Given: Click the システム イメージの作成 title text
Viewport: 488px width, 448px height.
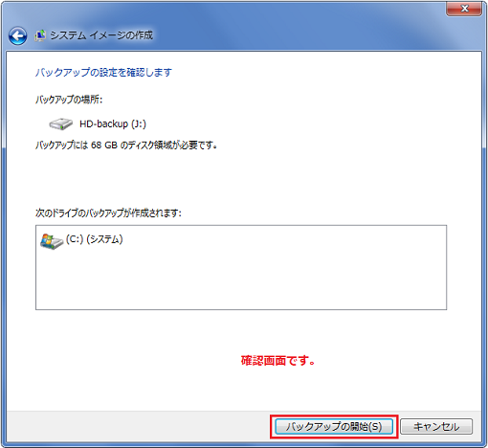Looking at the screenshot, I should 101,35.
